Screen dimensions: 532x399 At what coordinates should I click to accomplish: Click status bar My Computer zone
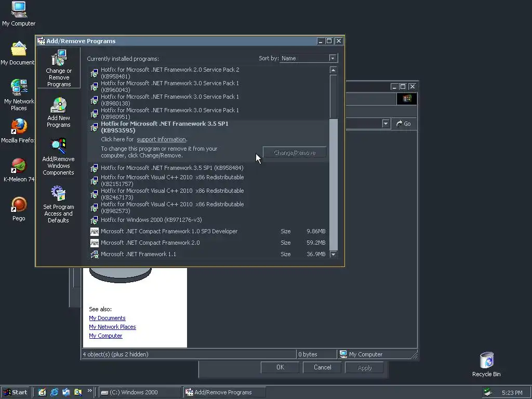(377, 354)
